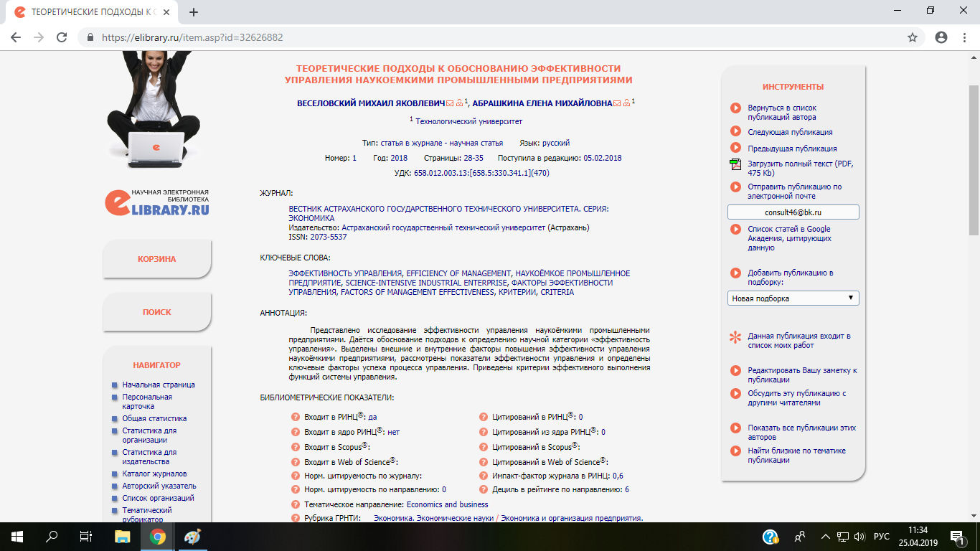Image resolution: width=980 pixels, height=551 pixels.
Task: Click the red arrow beside Следующая публикация
Action: [735, 131]
